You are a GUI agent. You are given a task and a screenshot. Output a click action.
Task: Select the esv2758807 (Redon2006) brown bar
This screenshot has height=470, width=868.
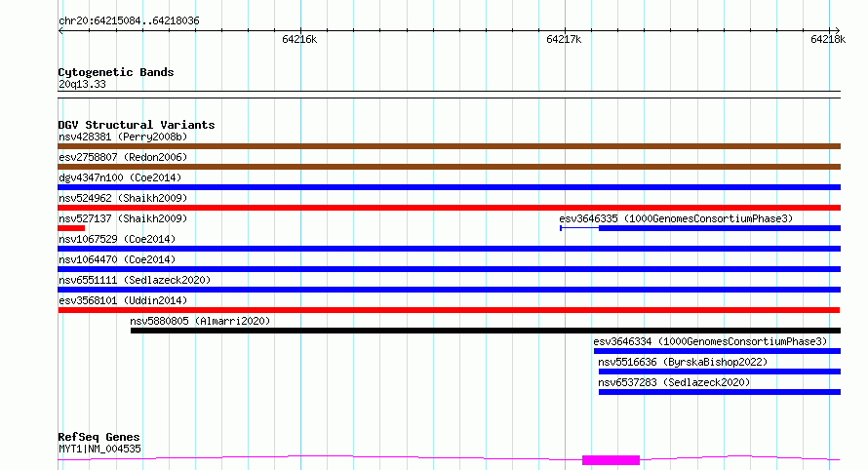coord(449,167)
